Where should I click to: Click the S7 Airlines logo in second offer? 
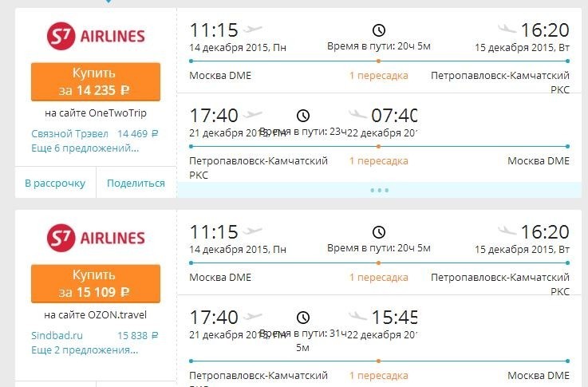(x=96, y=238)
